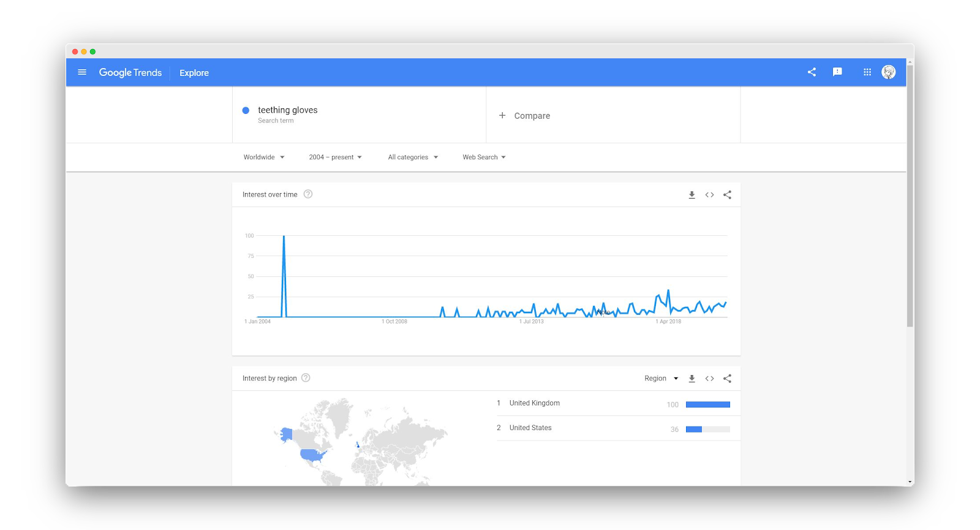Go to the Explore tab

point(194,72)
